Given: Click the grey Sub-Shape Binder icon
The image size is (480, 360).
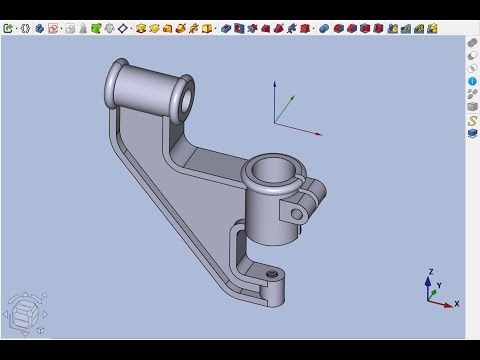Looking at the screenshot, I should (x=110, y=29).
